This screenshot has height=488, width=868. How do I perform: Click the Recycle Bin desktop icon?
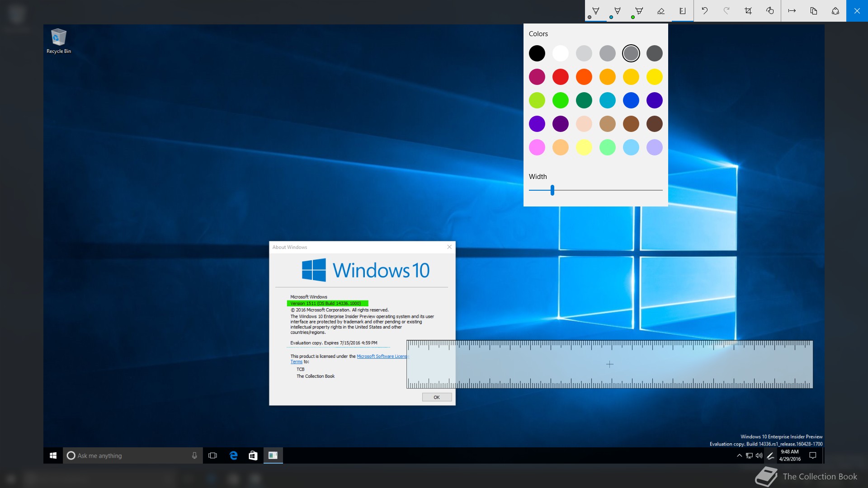point(59,41)
